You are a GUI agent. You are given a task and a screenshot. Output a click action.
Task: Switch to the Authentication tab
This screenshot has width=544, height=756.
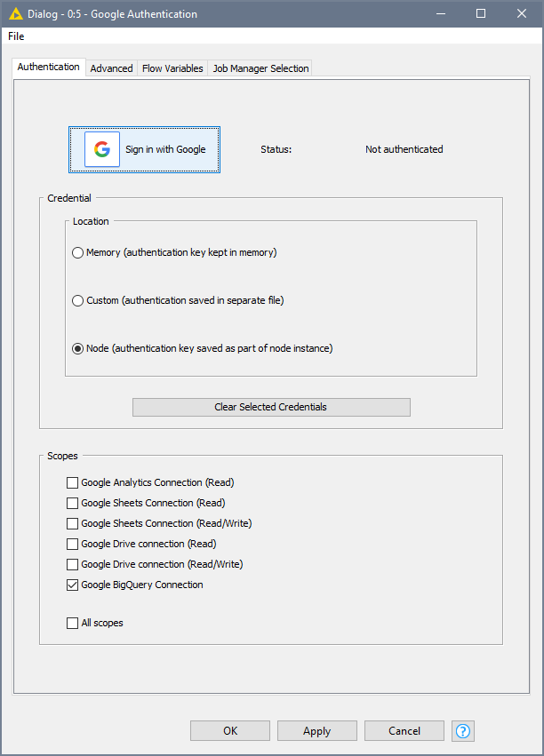[x=48, y=67]
